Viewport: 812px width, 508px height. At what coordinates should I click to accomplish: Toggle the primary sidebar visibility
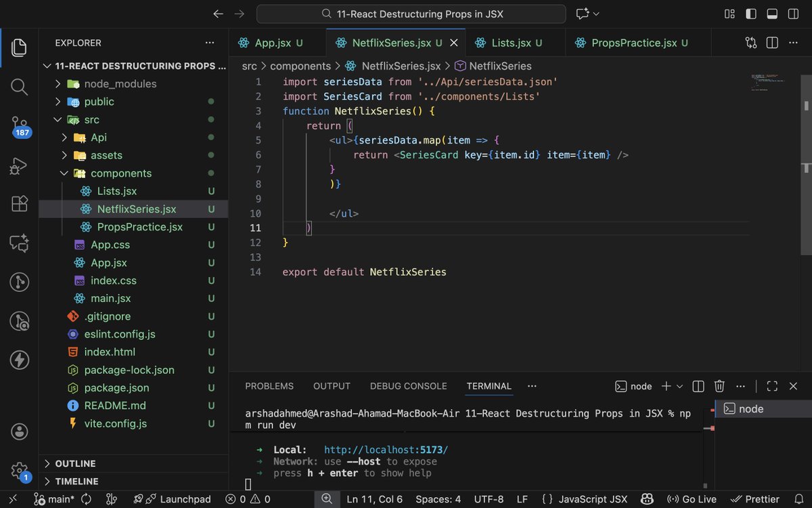point(752,14)
